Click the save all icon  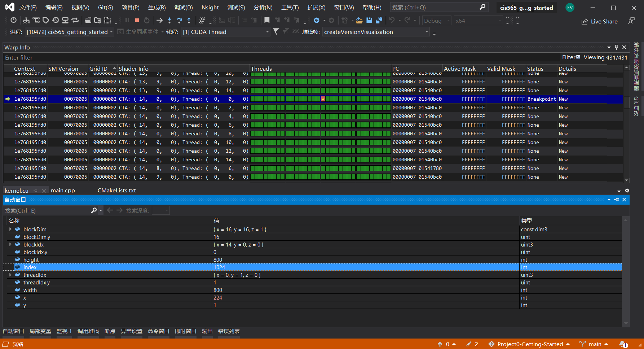pos(379,21)
